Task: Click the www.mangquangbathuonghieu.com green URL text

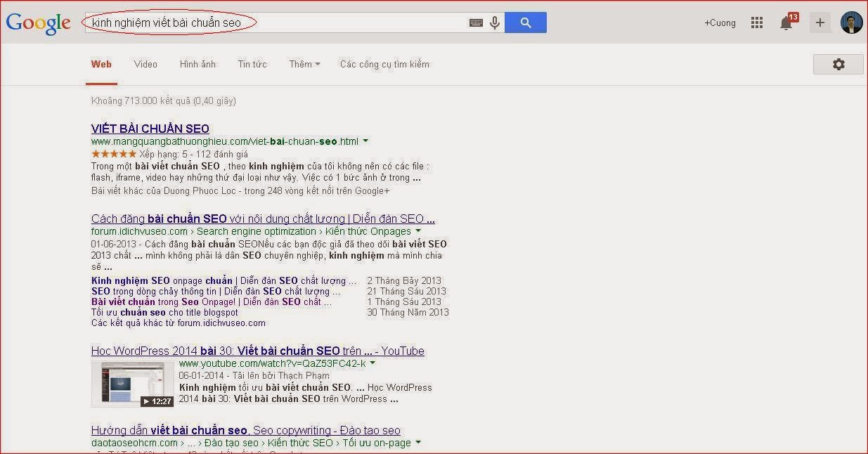Action: pyautogui.click(x=225, y=141)
